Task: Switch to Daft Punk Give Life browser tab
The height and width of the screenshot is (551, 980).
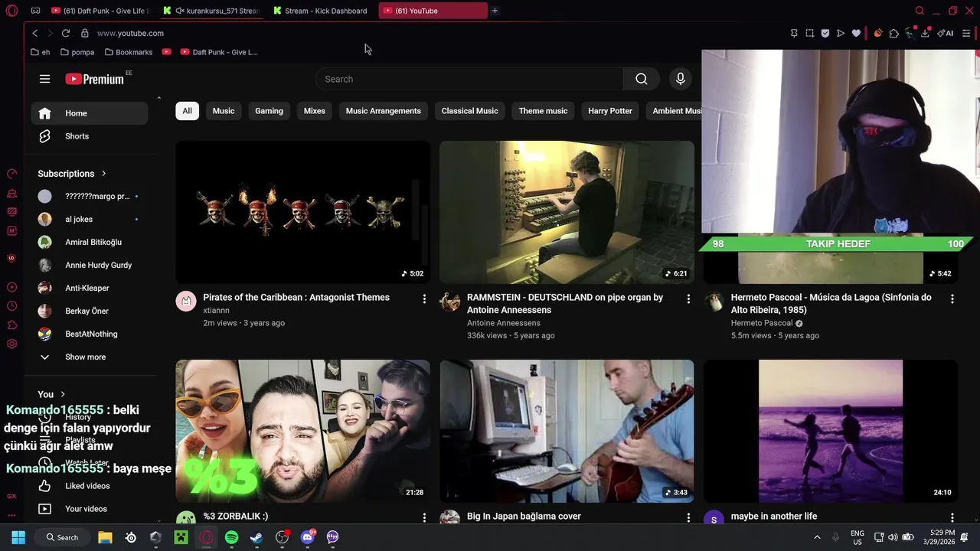Action: click(x=101, y=11)
